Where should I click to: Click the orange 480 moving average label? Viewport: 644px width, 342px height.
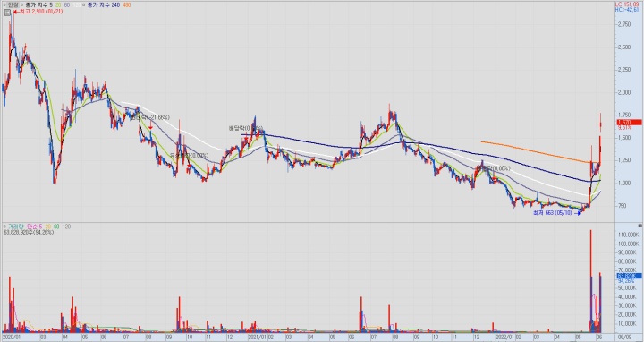(x=126, y=5)
